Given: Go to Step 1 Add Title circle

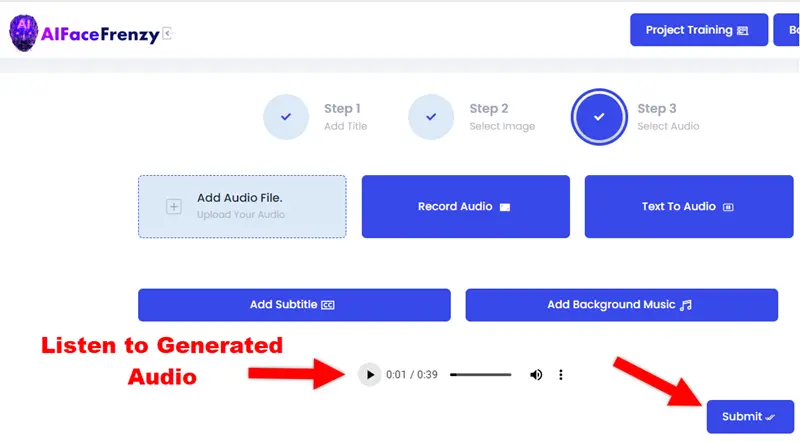Looking at the screenshot, I should [x=286, y=117].
